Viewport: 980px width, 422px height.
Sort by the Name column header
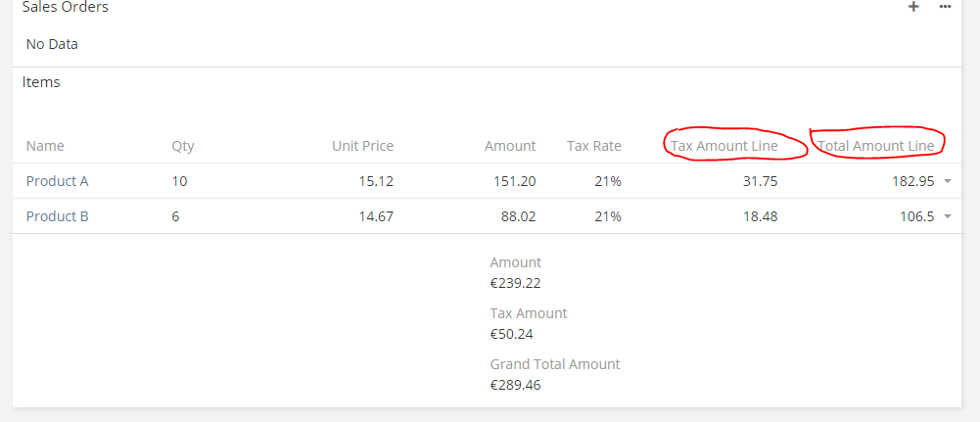point(45,146)
